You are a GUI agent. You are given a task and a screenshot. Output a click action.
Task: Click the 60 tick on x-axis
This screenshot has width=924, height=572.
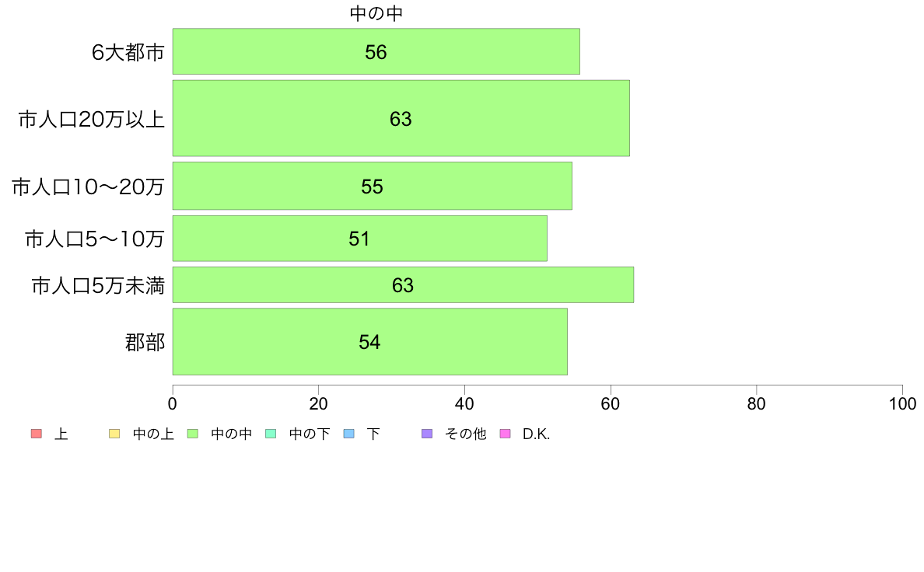pyautogui.click(x=611, y=403)
